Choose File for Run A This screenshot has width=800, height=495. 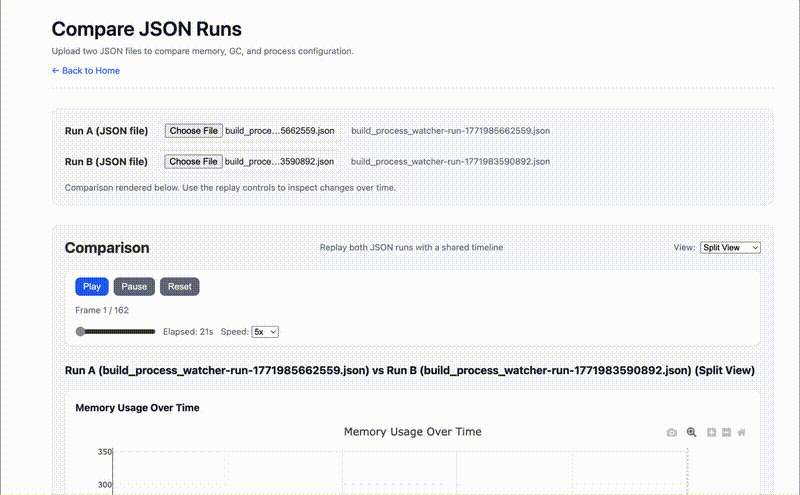point(194,131)
